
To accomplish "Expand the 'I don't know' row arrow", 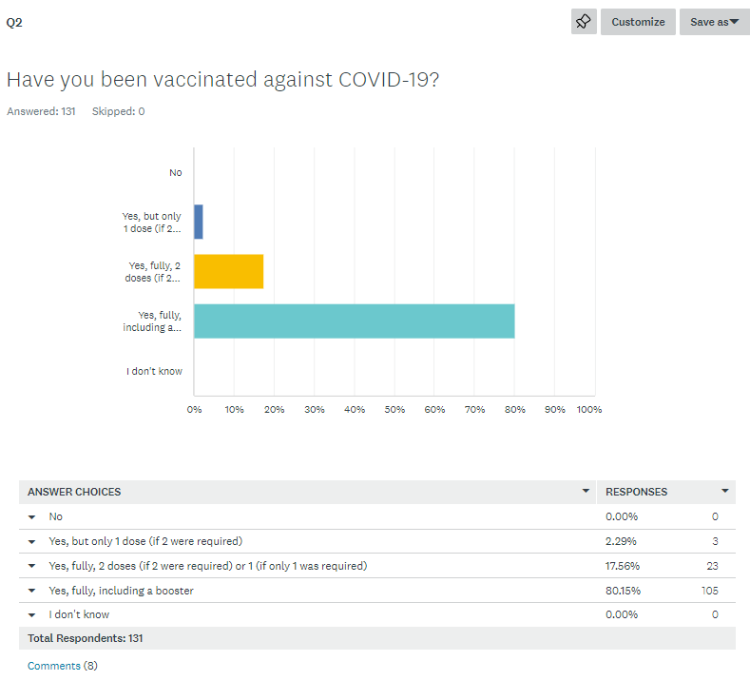I will pyautogui.click(x=31, y=615).
